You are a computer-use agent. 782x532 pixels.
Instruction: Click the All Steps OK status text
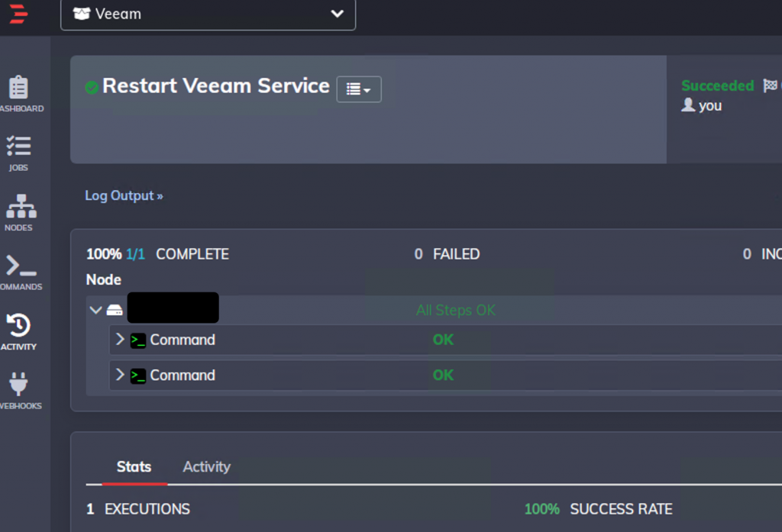456,310
